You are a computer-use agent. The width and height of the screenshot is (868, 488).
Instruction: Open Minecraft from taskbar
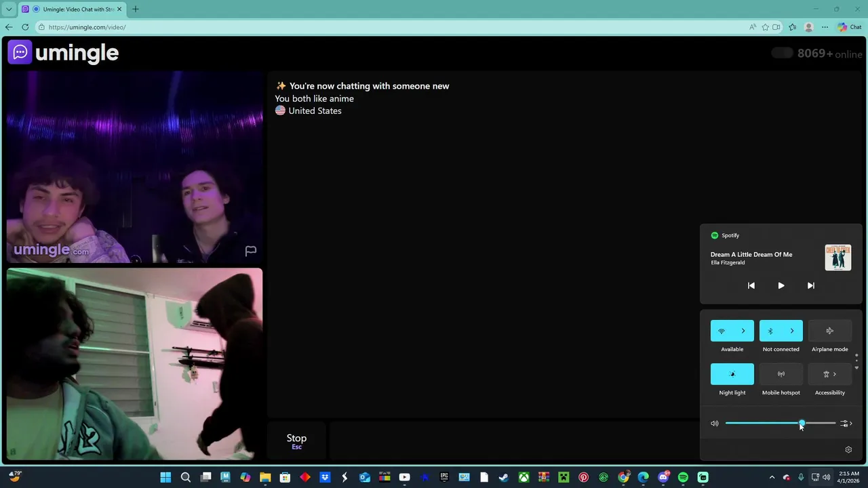tap(564, 477)
